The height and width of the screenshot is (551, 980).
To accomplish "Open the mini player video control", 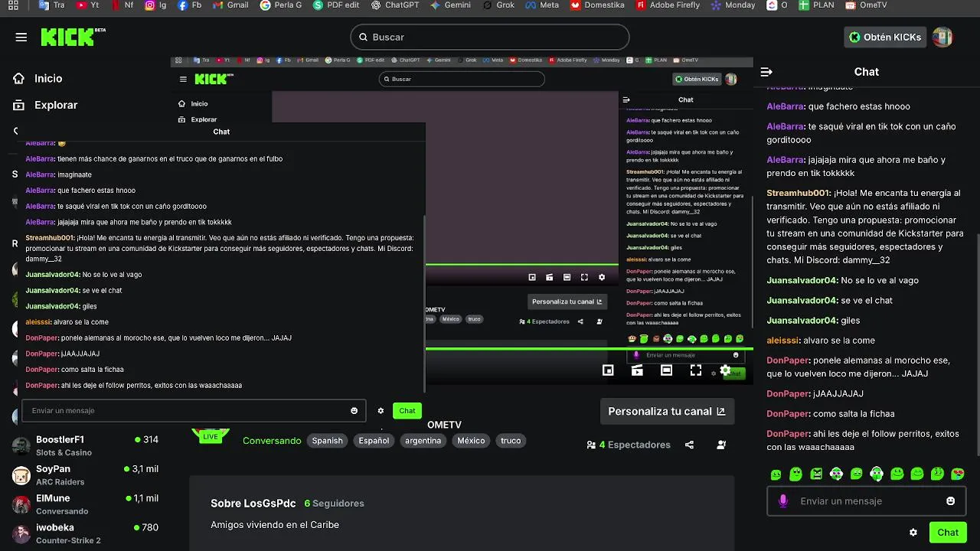I will click(608, 370).
